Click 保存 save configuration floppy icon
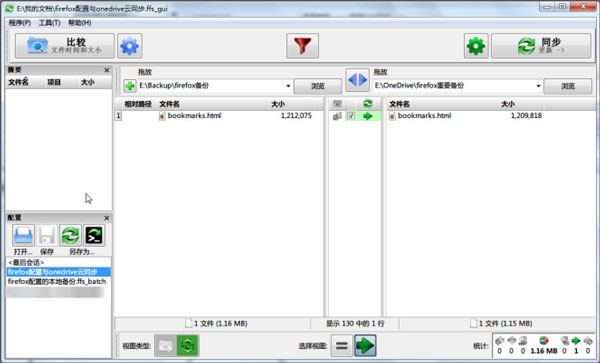The width and height of the screenshot is (600, 363). coord(47,235)
